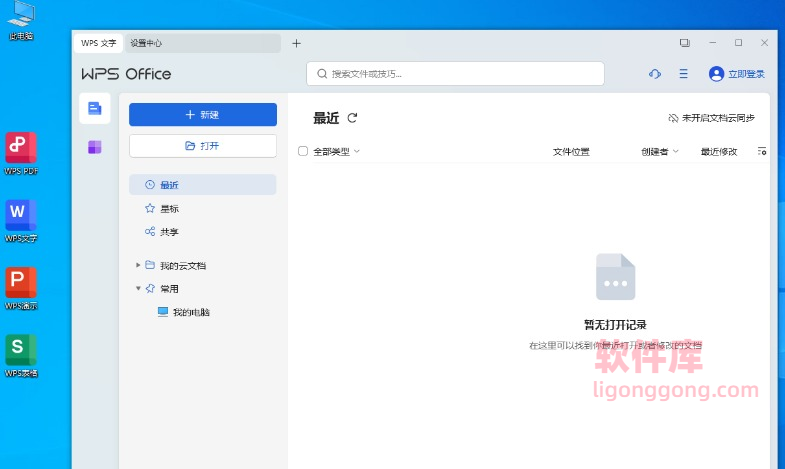Click the window display mode icon in title bar
Screen dimensions: 785x469
[684, 43]
